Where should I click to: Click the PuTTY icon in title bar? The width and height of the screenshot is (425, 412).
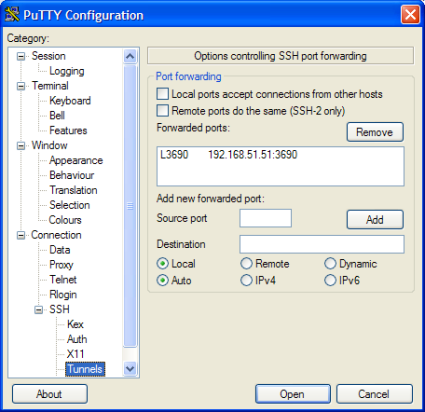tap(12, 14)
